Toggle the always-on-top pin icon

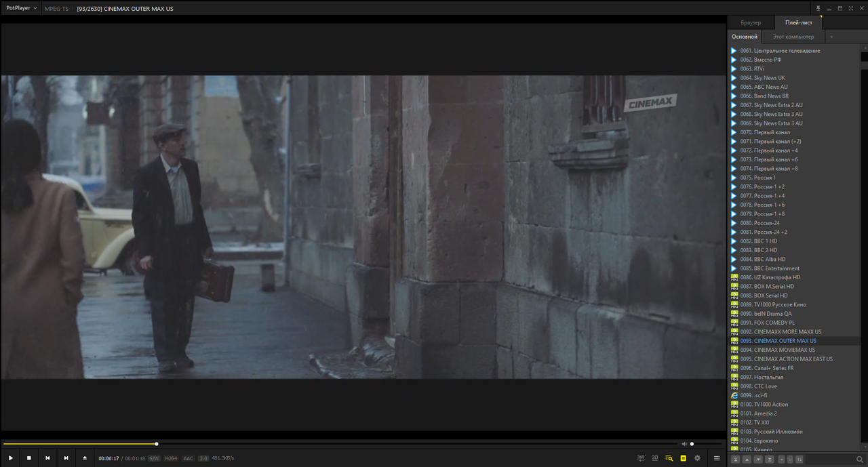pos(818,8)
